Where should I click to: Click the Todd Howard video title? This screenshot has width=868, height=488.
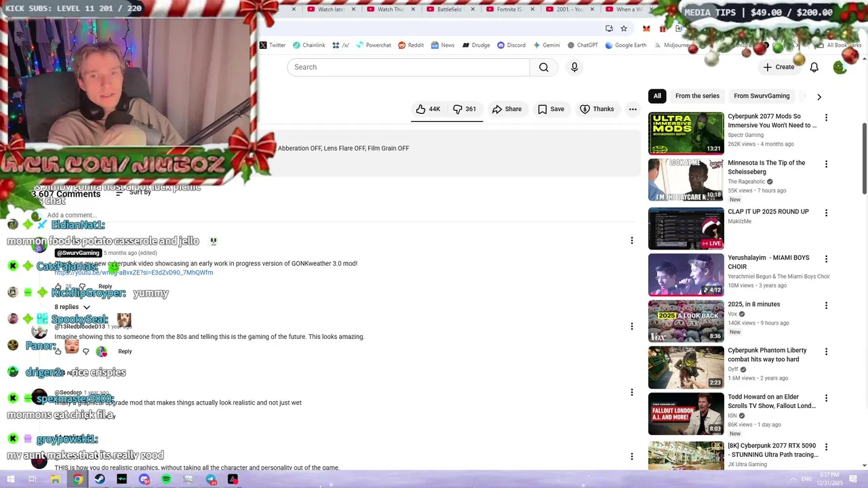point(772,401)
